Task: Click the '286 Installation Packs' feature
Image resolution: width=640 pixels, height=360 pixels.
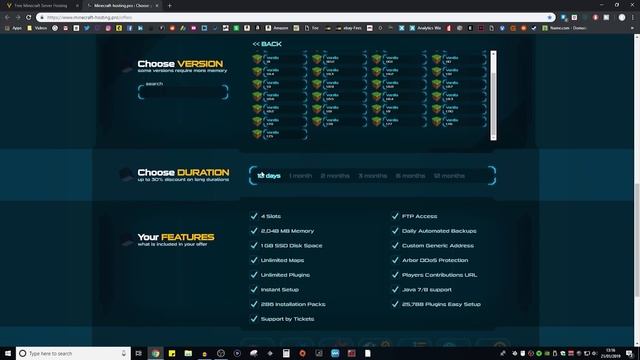Action: (x=293, y=304)
